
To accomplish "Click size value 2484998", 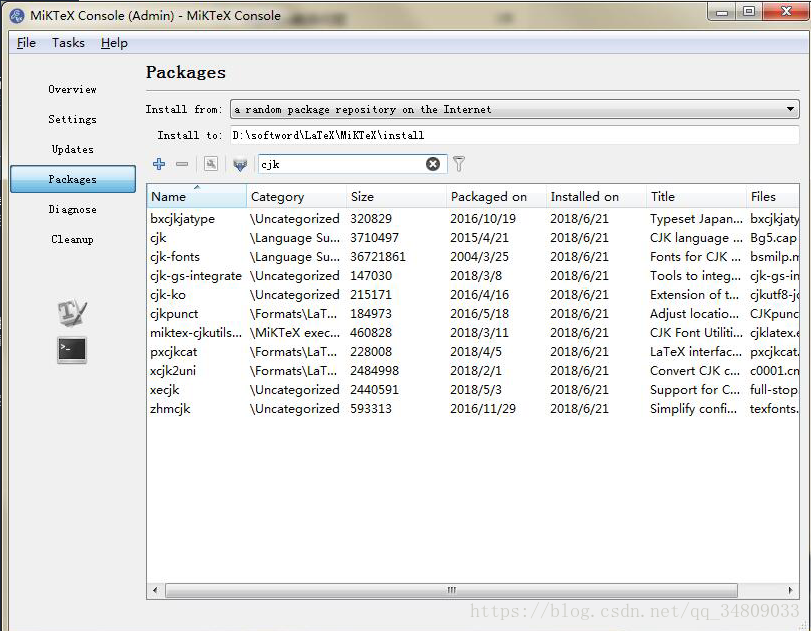I will click(374, 371).
